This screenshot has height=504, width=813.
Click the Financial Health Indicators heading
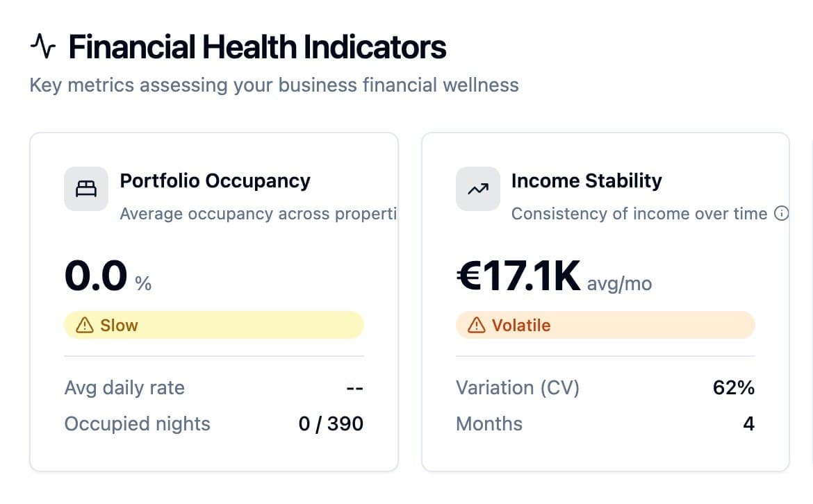(257, 47)
